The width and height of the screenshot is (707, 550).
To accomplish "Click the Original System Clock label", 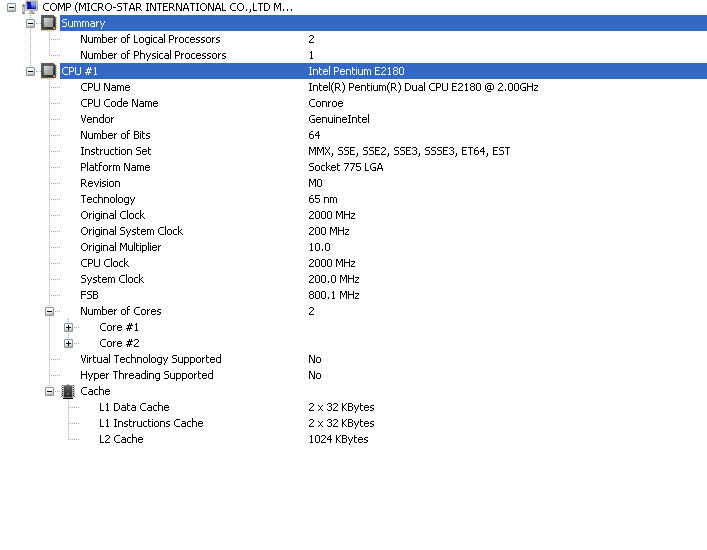I will (x=131, y=231).
